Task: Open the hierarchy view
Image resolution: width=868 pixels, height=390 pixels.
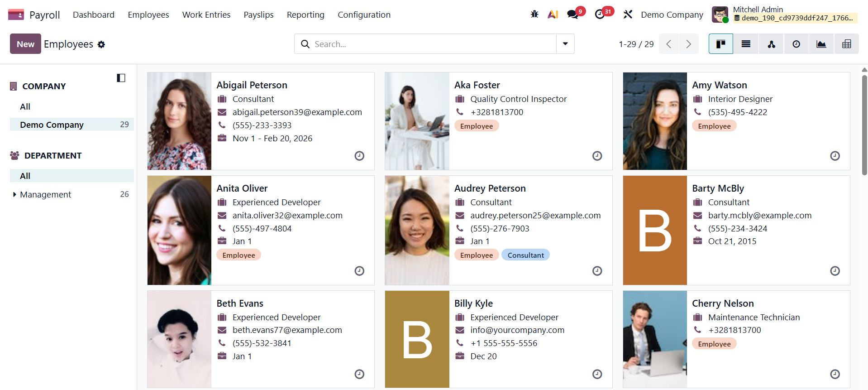Action: [x=771, y=44]
